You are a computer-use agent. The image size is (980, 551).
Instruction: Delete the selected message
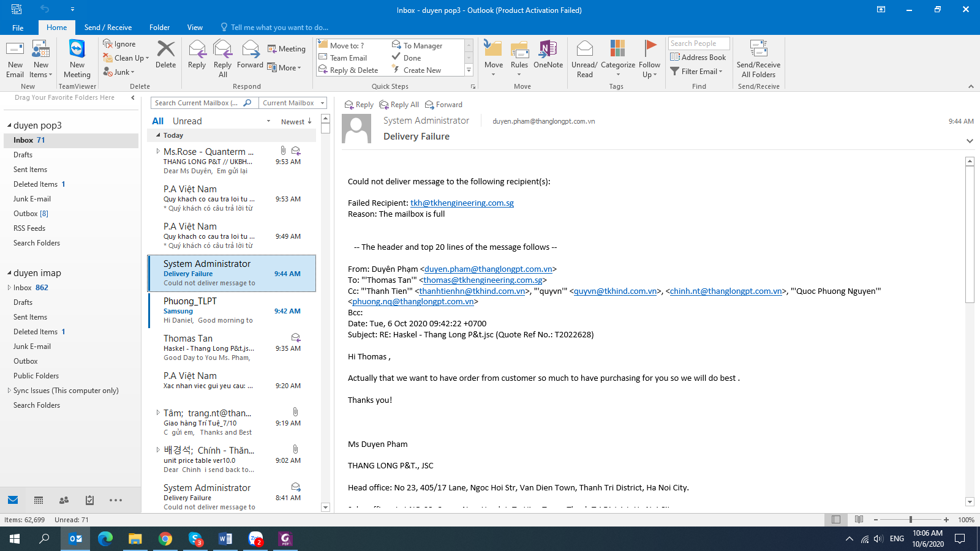click(x=165, y=55)
